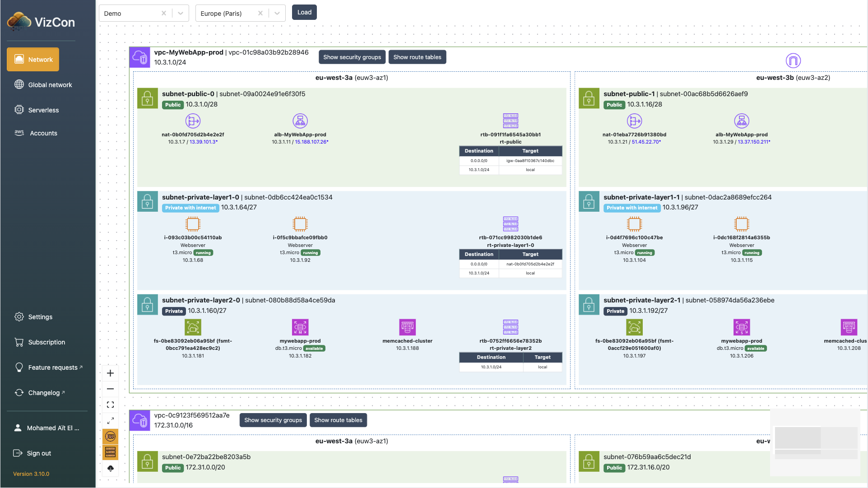Click the VizCon logo in the sidebar

[40, 21]
